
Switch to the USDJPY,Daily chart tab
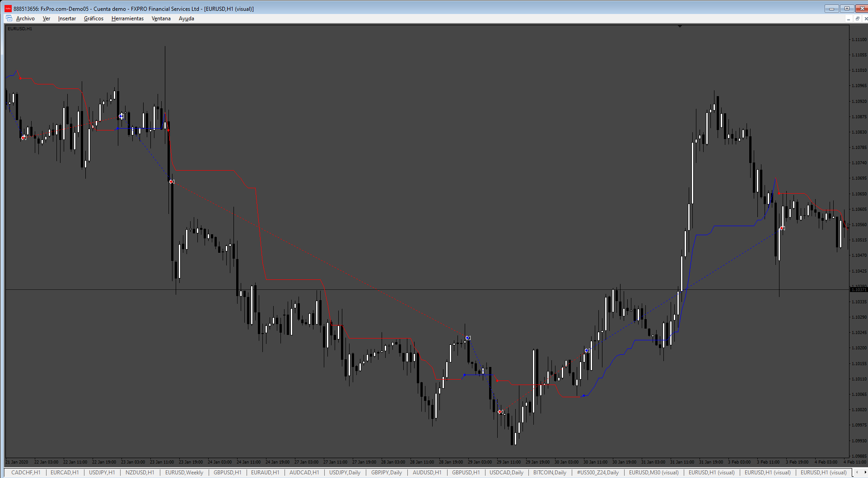click(x=345, y=473)
